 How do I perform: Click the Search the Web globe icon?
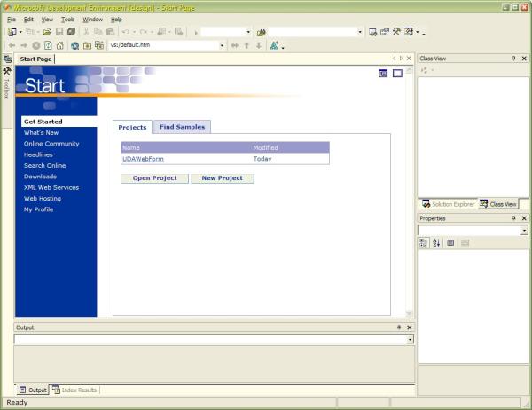pyautogui.click(x=75, y=45)
